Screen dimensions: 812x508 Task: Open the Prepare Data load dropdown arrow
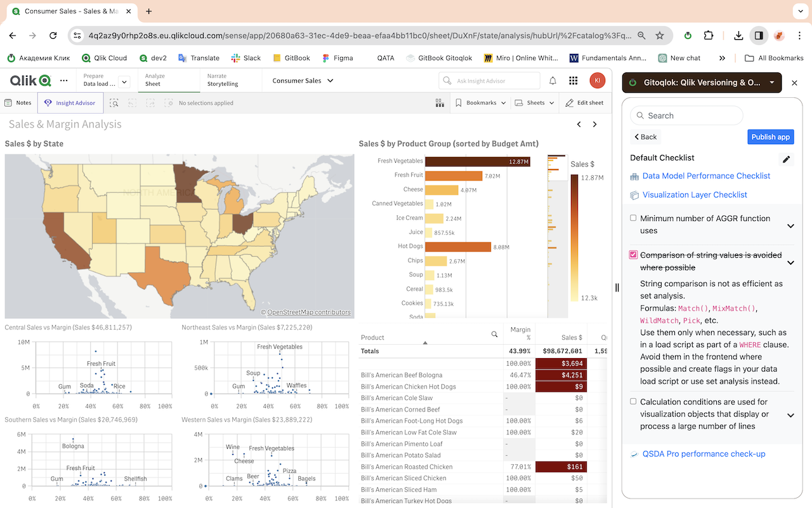coord(124,81)
